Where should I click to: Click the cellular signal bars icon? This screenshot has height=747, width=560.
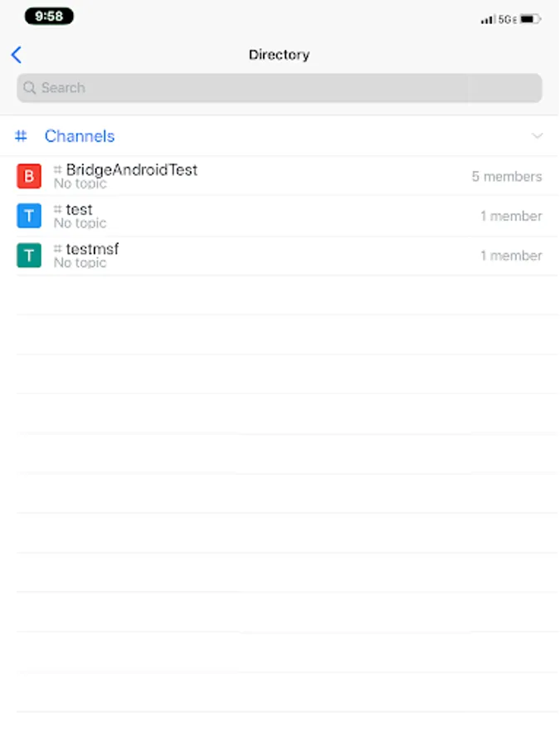click(487, 19)
